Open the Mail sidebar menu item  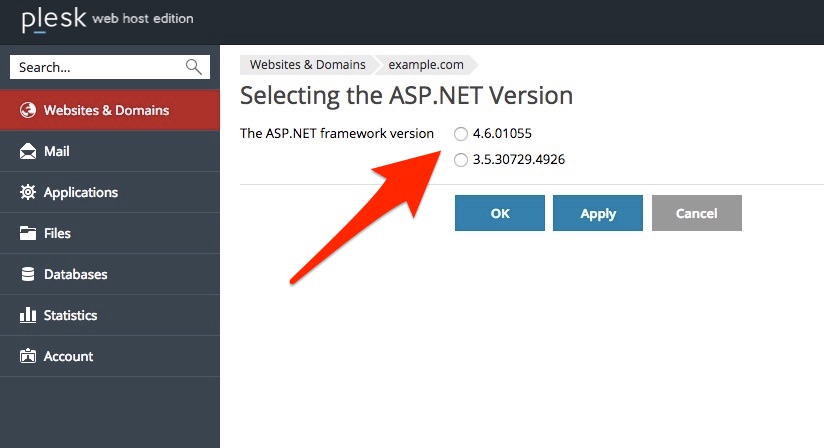tap(110, 151)
